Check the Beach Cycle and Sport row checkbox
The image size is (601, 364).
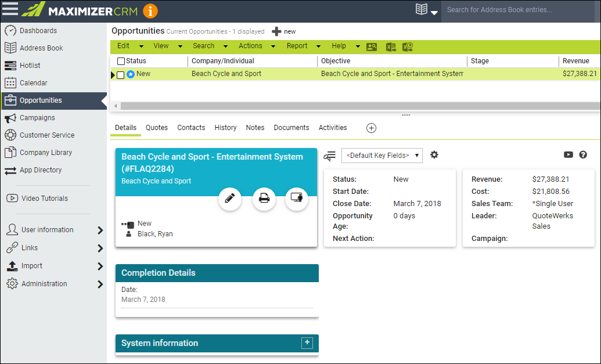pos(121,74)
